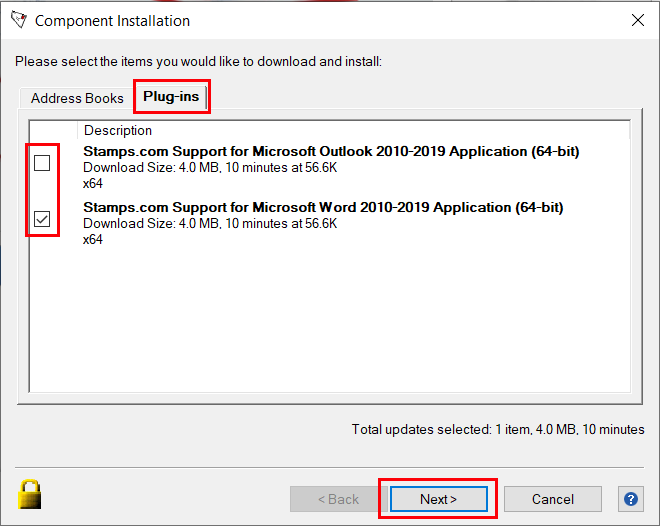660x526 pixels.
Task: Click the Component Installation title bar text
Action: click(112, 21)
